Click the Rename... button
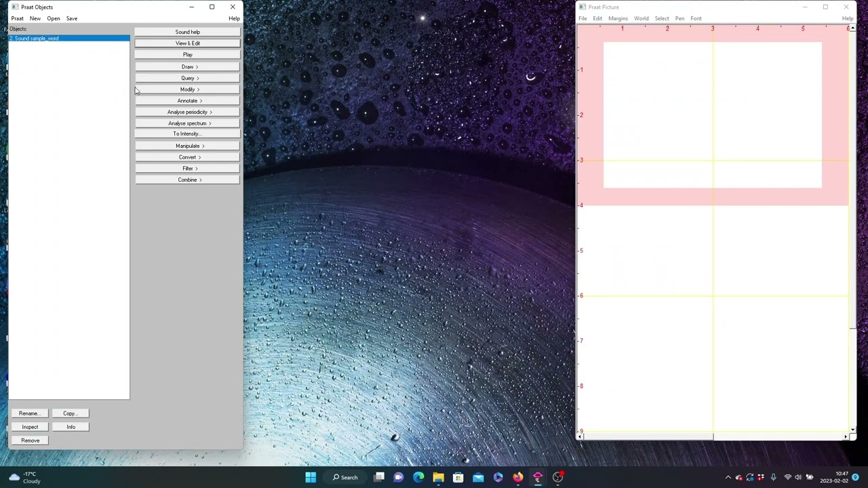Image resolution: width=868 pixels, height=488 pixels. (30, 413)
